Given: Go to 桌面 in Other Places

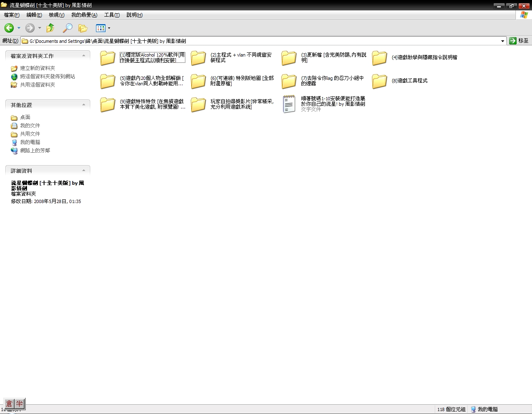Looking at the screenshot, I should pyautogui.click(x=25, y=117).
